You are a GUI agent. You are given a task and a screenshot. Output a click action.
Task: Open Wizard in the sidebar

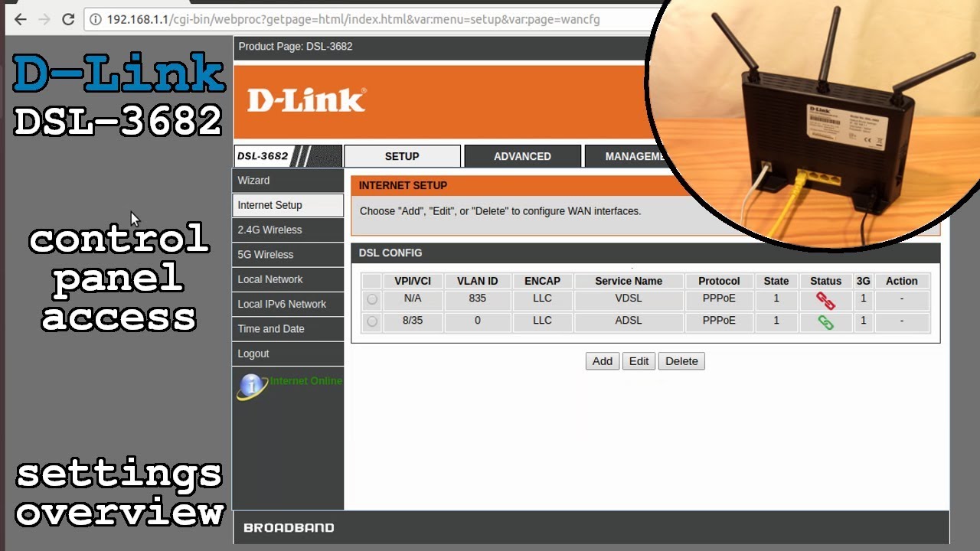click(288, 181)
